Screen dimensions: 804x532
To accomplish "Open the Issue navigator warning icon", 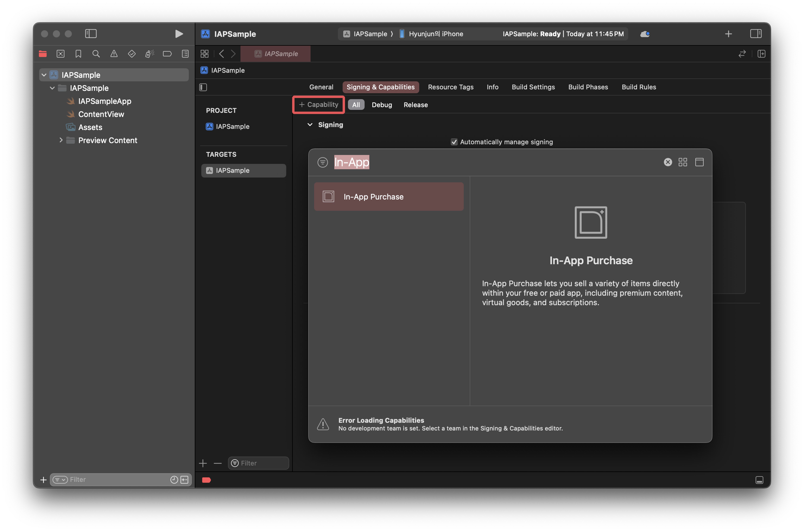I will (114, 54).
